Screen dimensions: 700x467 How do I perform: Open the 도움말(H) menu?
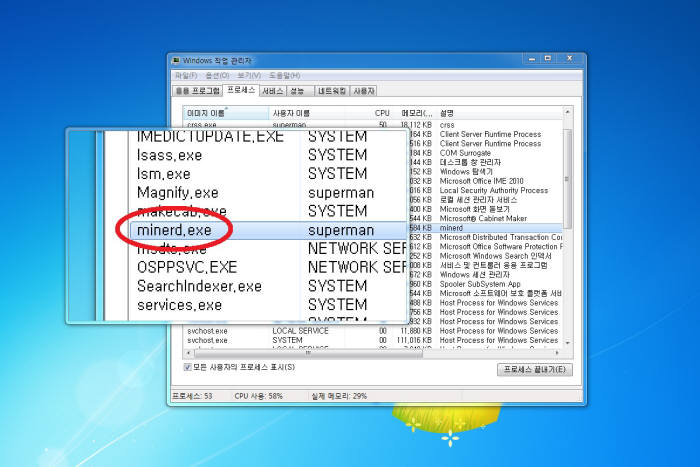284,75
